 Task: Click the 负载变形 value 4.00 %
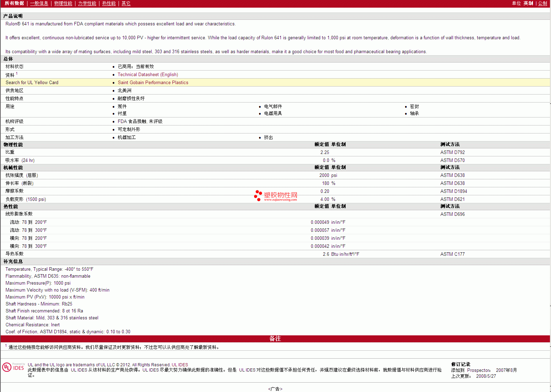click(328, 199)
